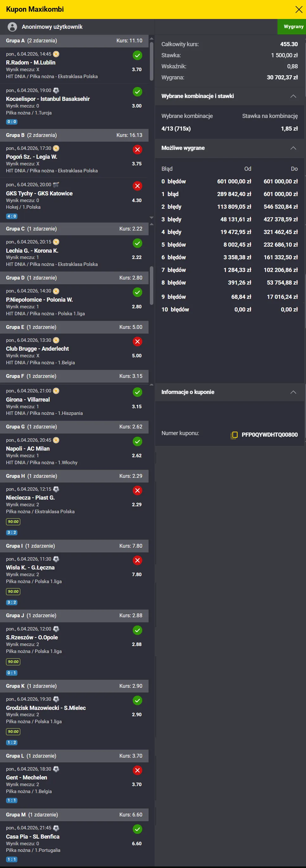Image resolution: width=306 pixels, height=868 pixels.
Task: Click the Grupa M group header
Action: [74, 815]
